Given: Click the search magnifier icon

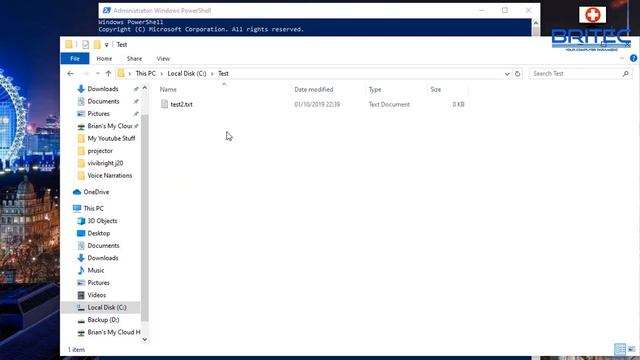Looking at the screenshot, I should tap(625, 73).
